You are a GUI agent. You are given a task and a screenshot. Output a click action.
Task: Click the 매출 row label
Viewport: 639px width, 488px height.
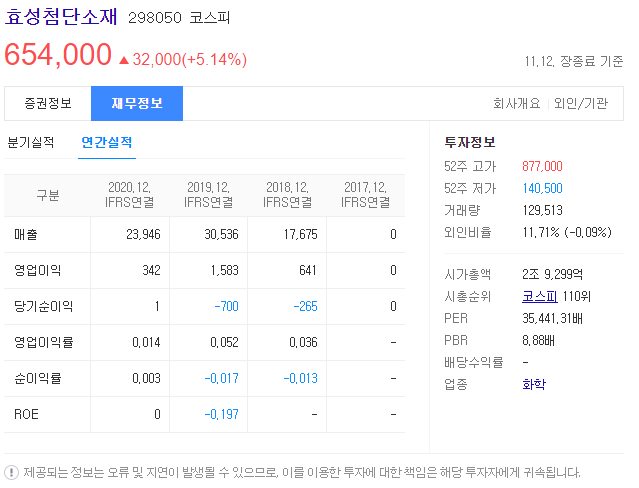click(x=26, y=234)
